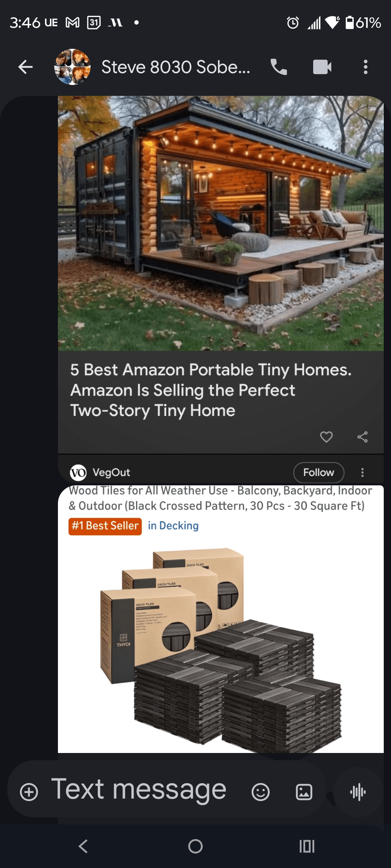Open the Steve 8030 Sobe... conversation details
Screen dimensions: 391x868
[176, 67]
